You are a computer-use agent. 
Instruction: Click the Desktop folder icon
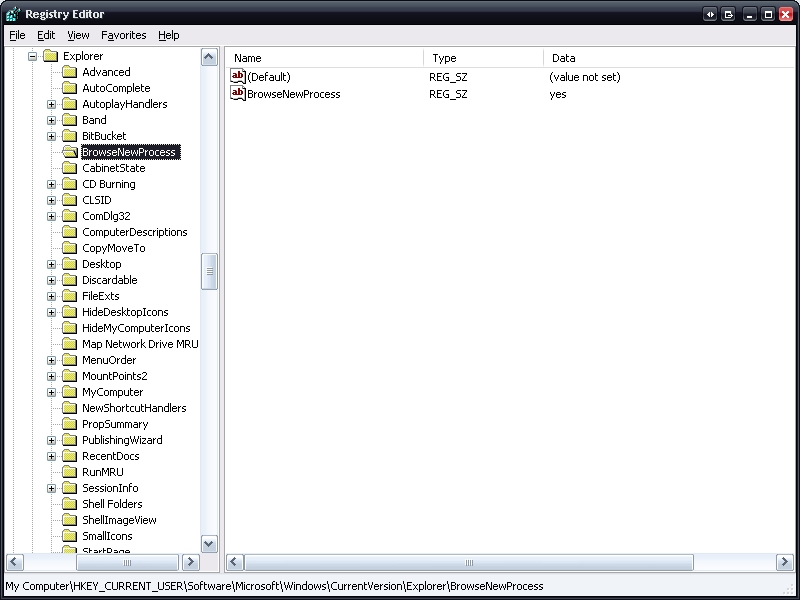tap(69, 264)
